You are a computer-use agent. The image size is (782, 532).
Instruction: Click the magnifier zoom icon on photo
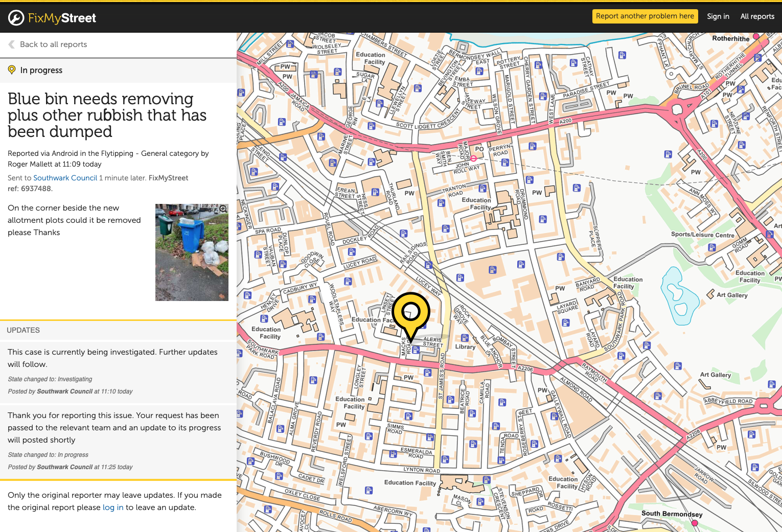click(x=223, y=209)
